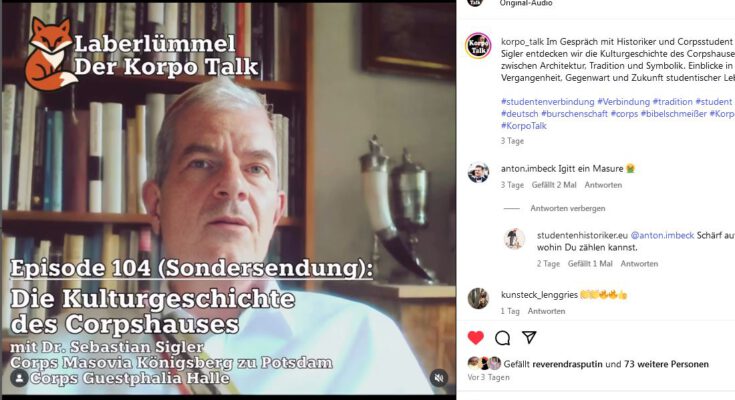
Task: Open the #KorpoTalk hashtag
Action: (x=524, y=126)
